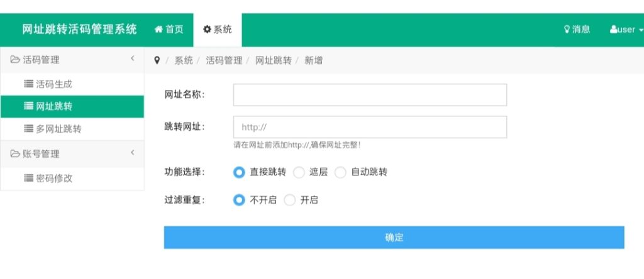
Task: Collapse the 账号管理 section chevron
Action: [x=132, y=152]
